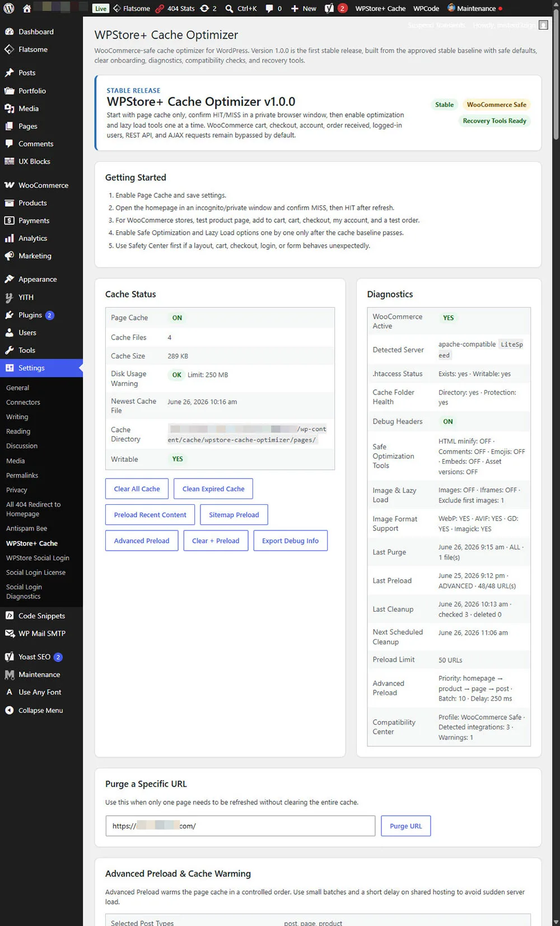Open the New content menu
The height and width of the screenshot is (926, 560).
coord(304,8)
